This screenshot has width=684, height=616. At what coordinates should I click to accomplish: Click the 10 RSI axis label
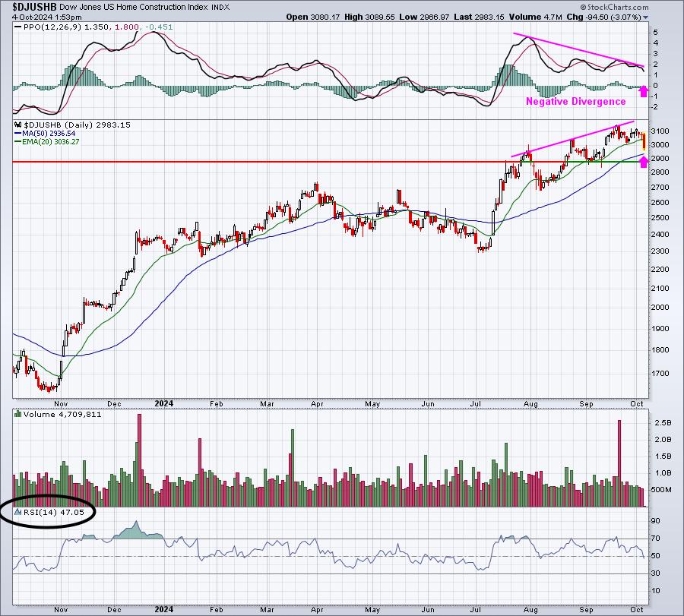click(656, 591)
